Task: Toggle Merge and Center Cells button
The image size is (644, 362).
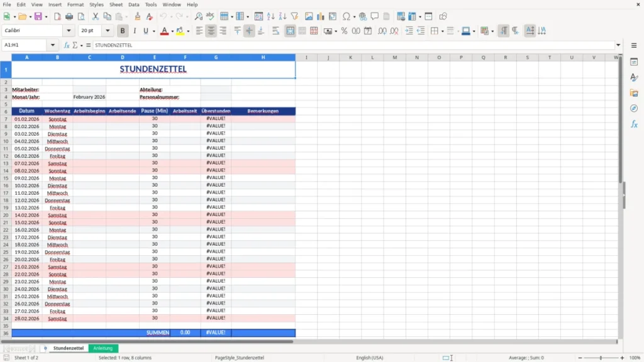Action: 290,31
